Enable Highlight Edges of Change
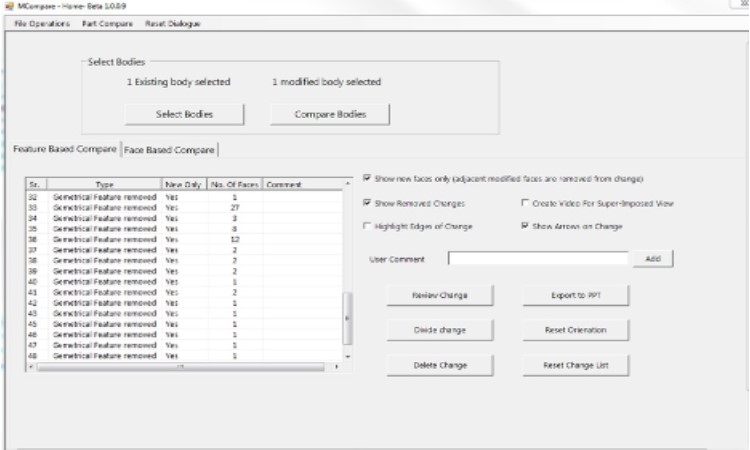The height and width of the screenshot is (450, 750). pyautogui.click(x=367, y=226)
